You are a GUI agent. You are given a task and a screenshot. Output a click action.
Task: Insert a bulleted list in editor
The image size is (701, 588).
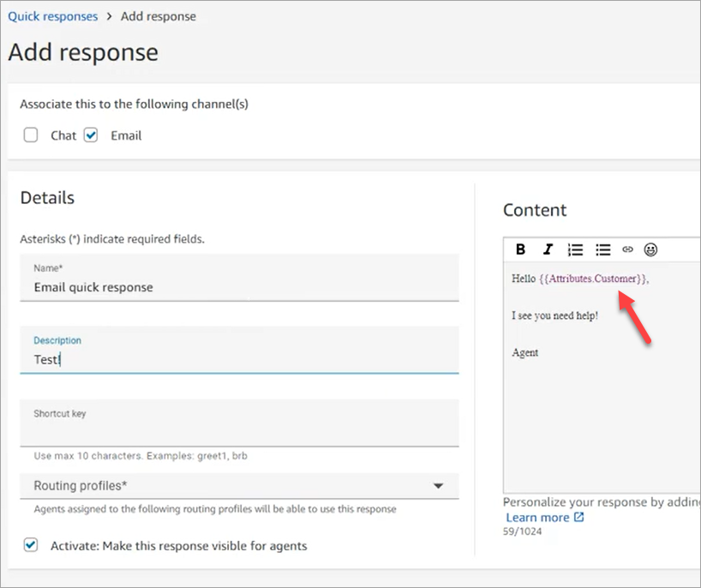point(602,249)
